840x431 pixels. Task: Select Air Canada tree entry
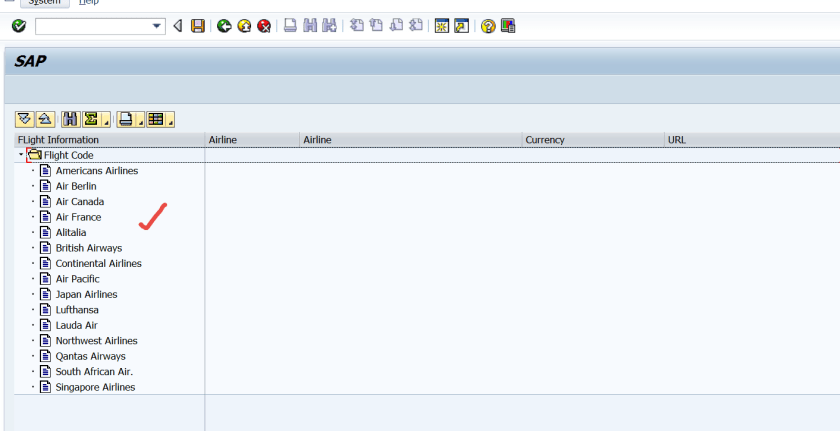click(x=80, y=202)
